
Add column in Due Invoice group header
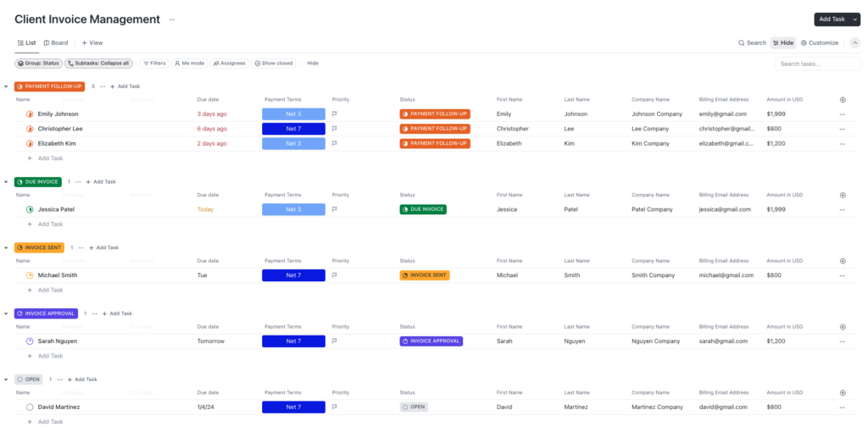pos(843,195)
